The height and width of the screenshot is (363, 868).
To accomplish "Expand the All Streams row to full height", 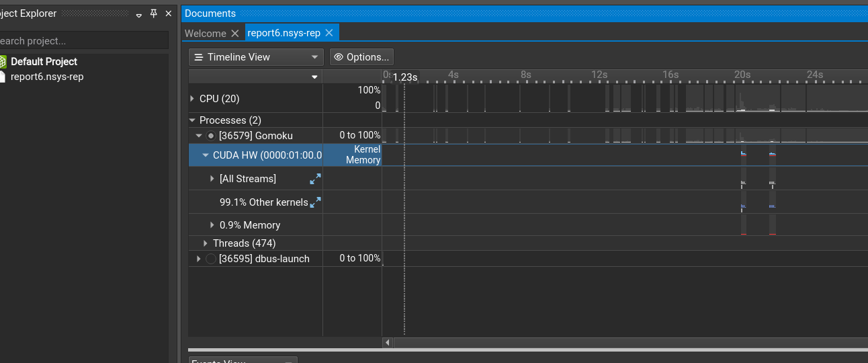I will (x=314, y=179).
